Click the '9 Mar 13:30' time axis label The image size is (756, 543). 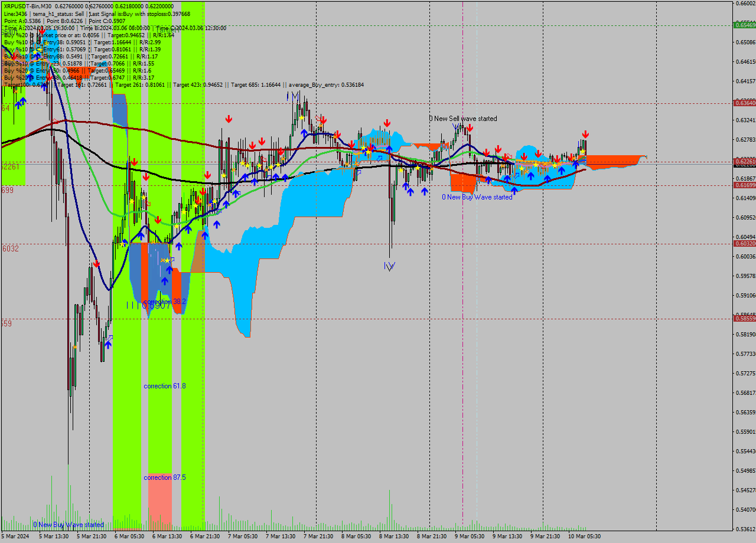507,537
